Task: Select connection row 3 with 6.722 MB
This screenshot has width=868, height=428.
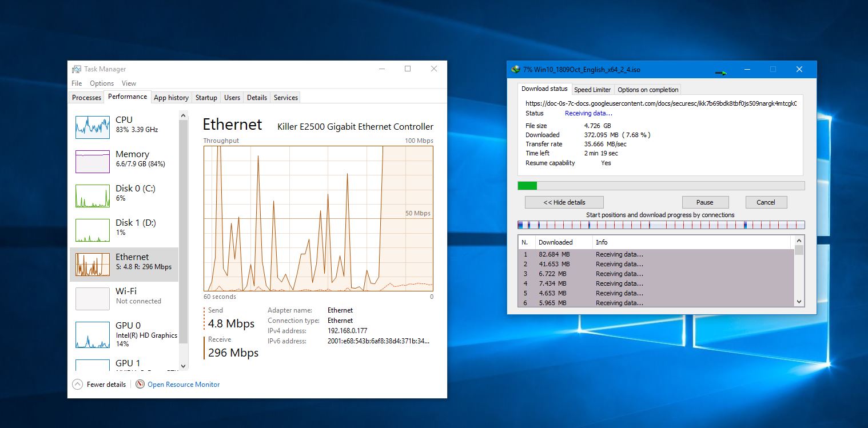Action: click(x=656, y=274)
